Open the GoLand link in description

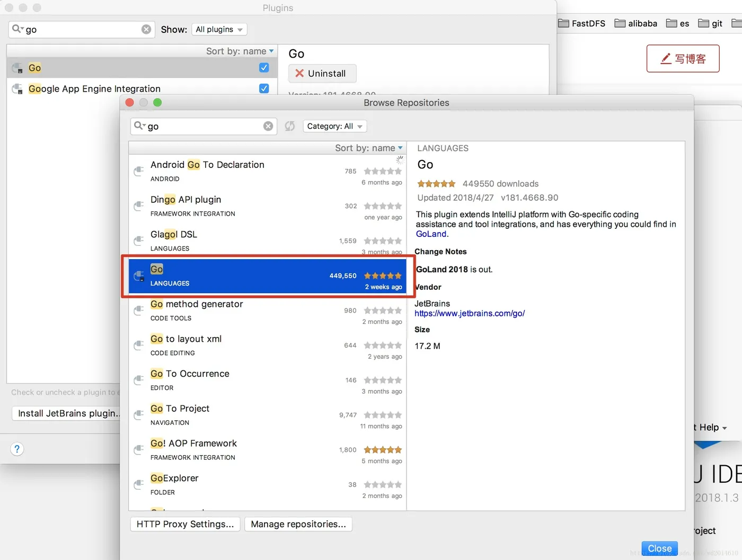tap(431, 234)
